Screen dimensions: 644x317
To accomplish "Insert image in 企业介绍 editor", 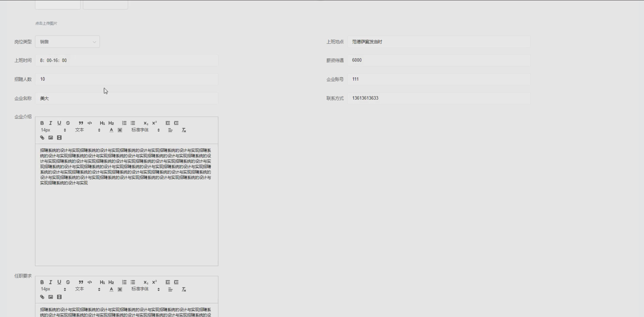I will pos(50,138).
